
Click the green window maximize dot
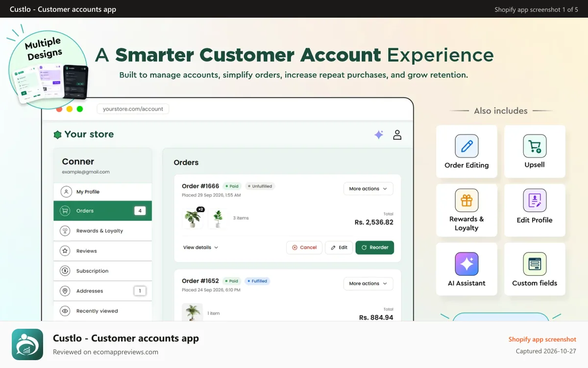(80, 109)
